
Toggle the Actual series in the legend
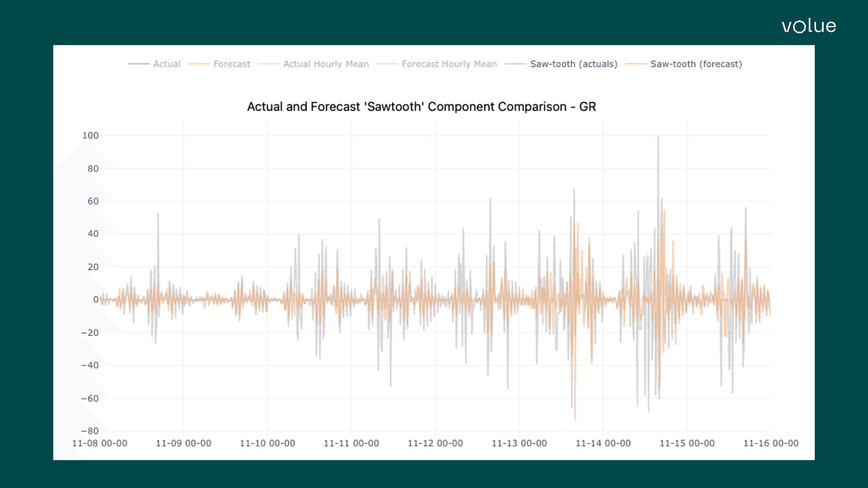[x=166, y=64]
